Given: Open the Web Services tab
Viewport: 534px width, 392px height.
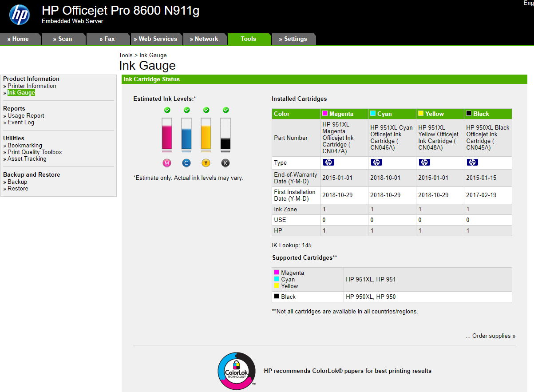Looking at the screenshot, I should pyautogui.click(x=155, y=39).
